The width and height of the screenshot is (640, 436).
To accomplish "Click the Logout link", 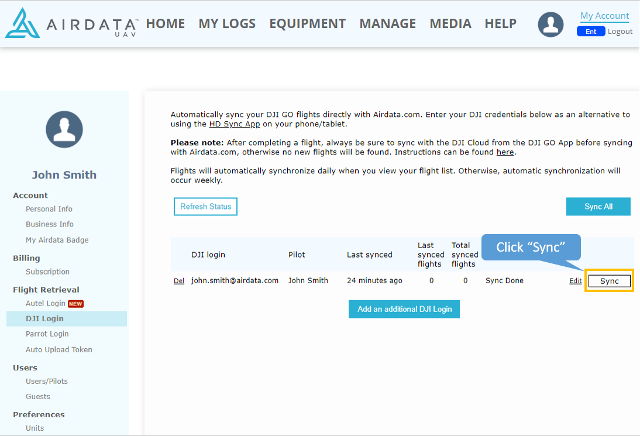I will click(620, 31).
